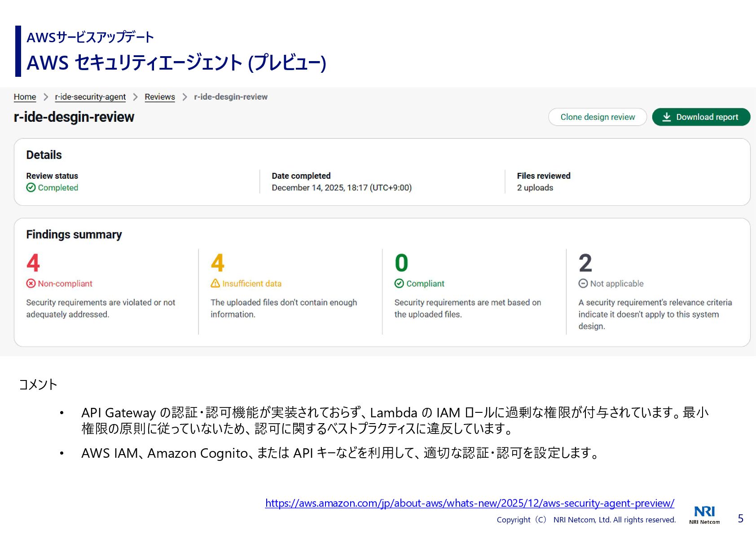Click the Insufficient data warning triangle icon
756x535 pixels.
click(x=215, y=283)
